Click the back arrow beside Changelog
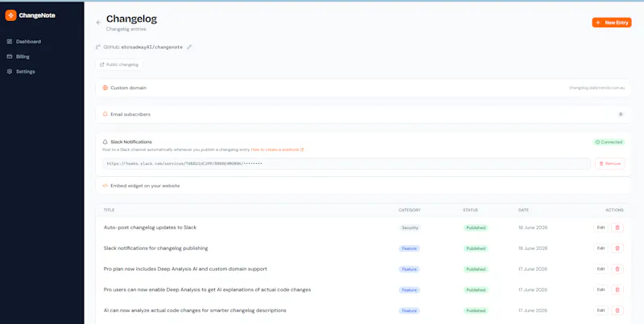The height and width of the screenshot is (324, 644). [x=98, y=23]
